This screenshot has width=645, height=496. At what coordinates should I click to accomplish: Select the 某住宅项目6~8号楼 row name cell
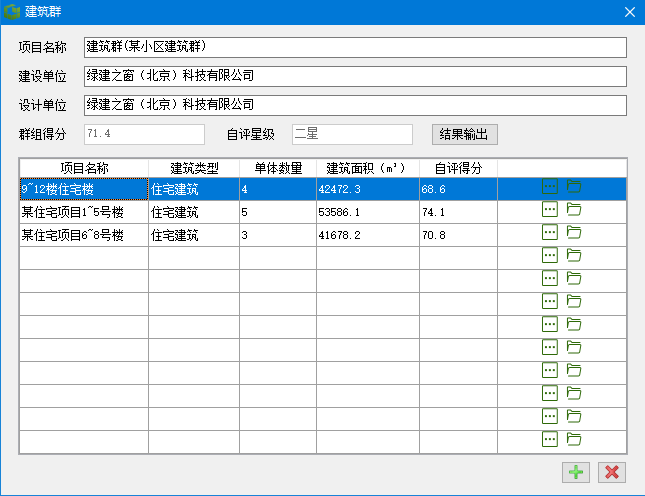(84, 235)
